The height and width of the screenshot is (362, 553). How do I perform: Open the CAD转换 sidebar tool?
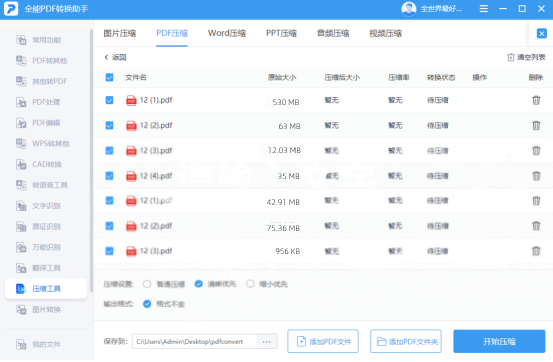39,164
